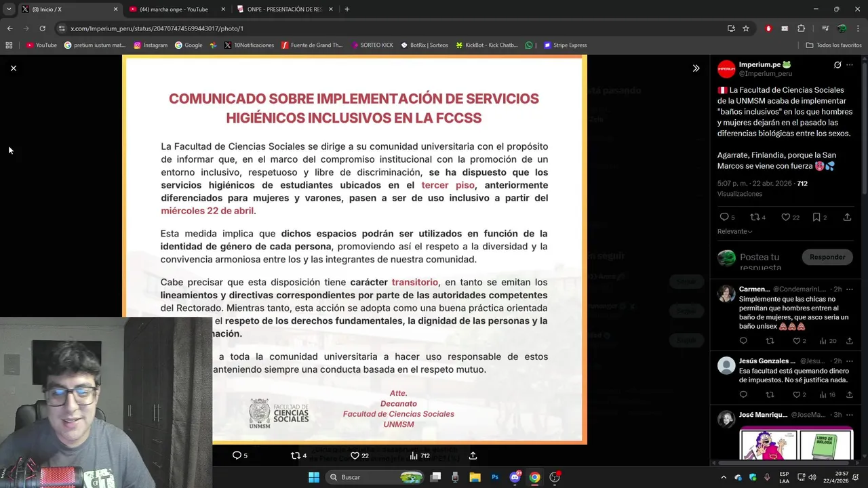Open the Google bookmark

tap(189, 45)
